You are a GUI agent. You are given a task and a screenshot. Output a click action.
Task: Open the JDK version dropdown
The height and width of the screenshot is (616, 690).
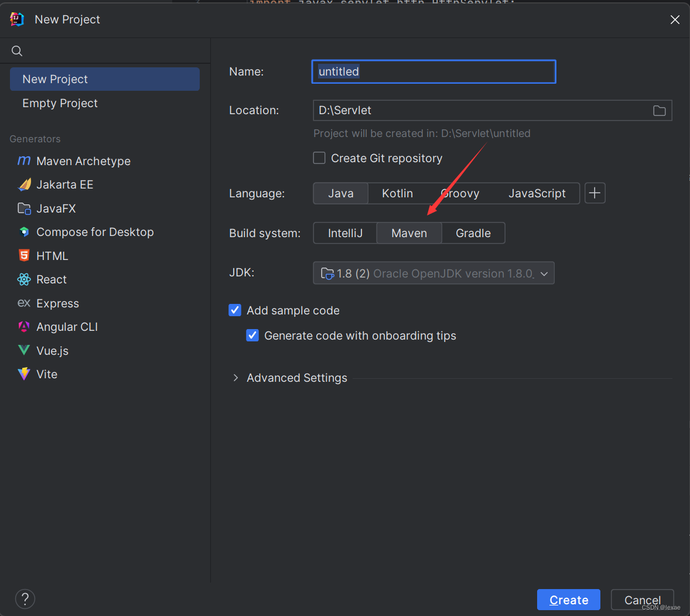[433, 273]
